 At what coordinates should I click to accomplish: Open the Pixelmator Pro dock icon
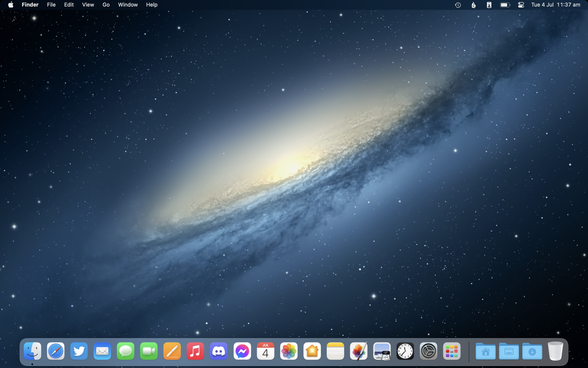[358, 351]
